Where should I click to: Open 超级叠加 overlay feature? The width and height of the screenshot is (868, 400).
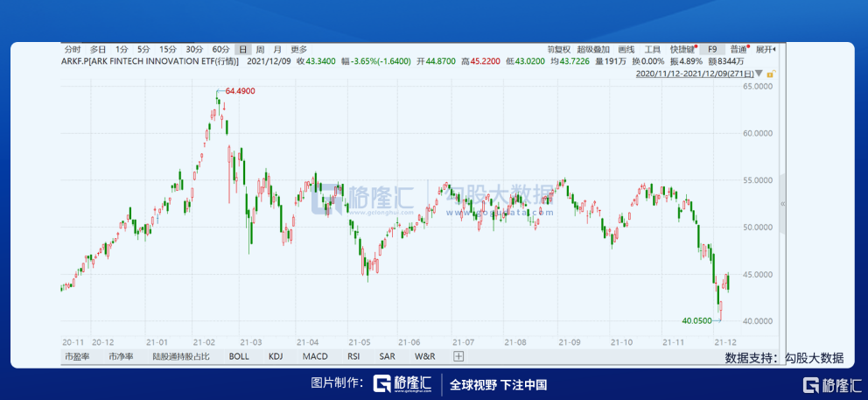593,50
